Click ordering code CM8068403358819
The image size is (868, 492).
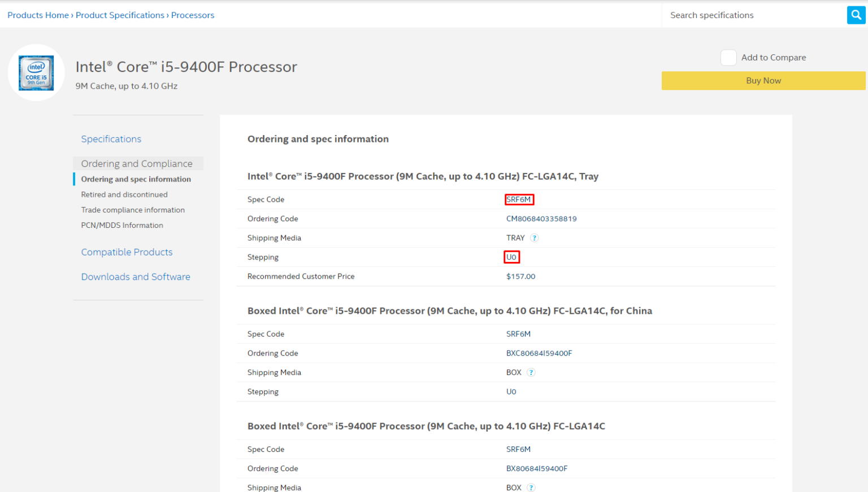click(541, 219)
